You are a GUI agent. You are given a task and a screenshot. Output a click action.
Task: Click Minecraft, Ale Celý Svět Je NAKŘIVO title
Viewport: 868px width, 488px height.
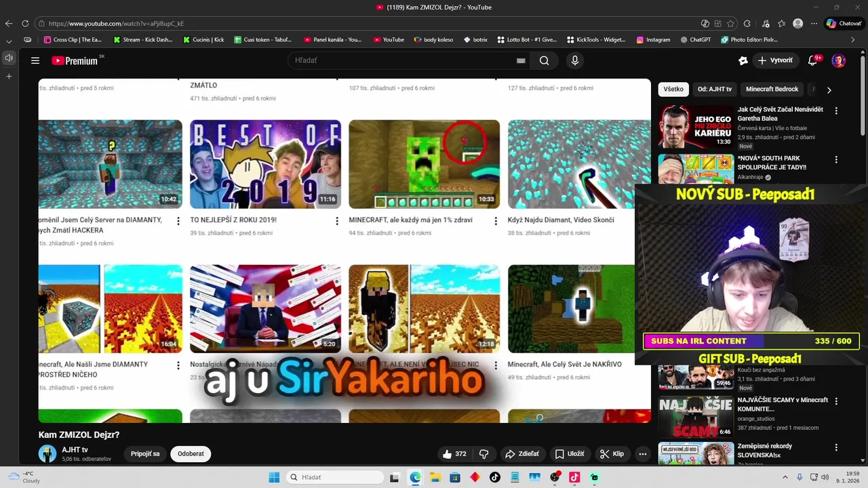pos(565,365)
